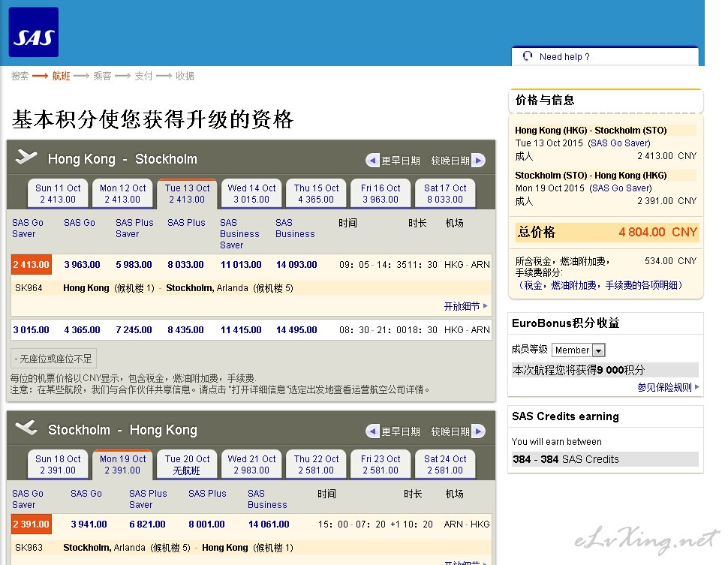Choose SAS Plus fare 8 435.00
The height and width of the screenshot is (565, 728).
185,330
